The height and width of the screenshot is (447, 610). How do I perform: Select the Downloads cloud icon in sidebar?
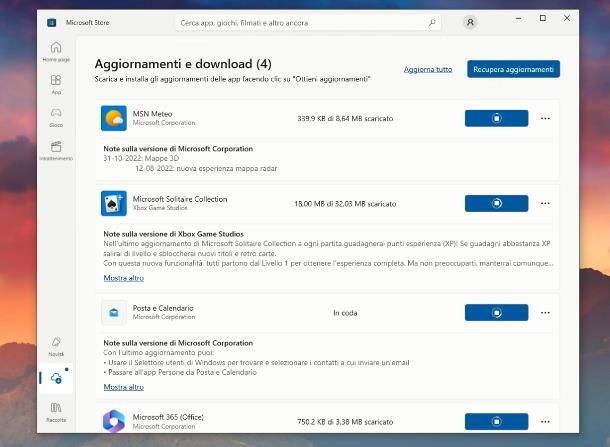(56, 378)
